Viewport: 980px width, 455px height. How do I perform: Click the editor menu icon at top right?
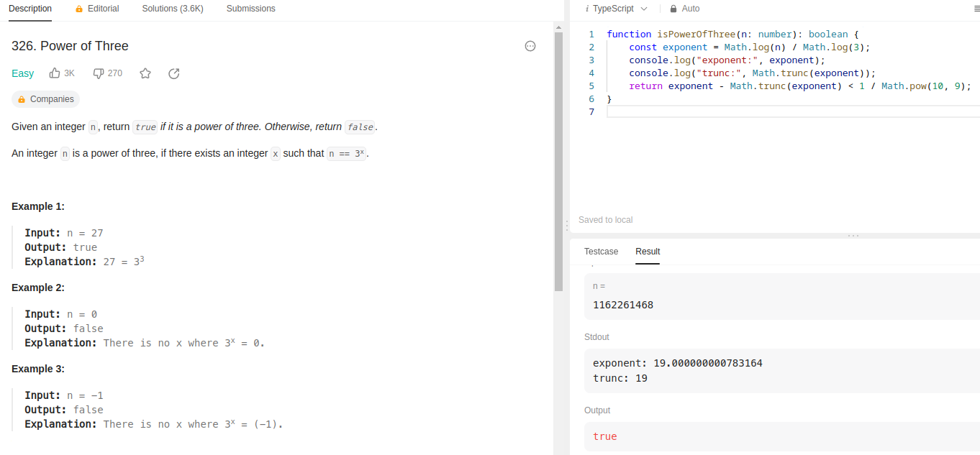click(x=976, y=9)
